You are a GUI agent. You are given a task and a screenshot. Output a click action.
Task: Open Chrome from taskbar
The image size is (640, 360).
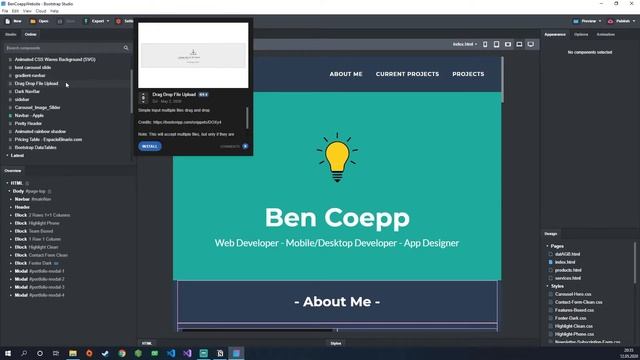tap(122, 353)
